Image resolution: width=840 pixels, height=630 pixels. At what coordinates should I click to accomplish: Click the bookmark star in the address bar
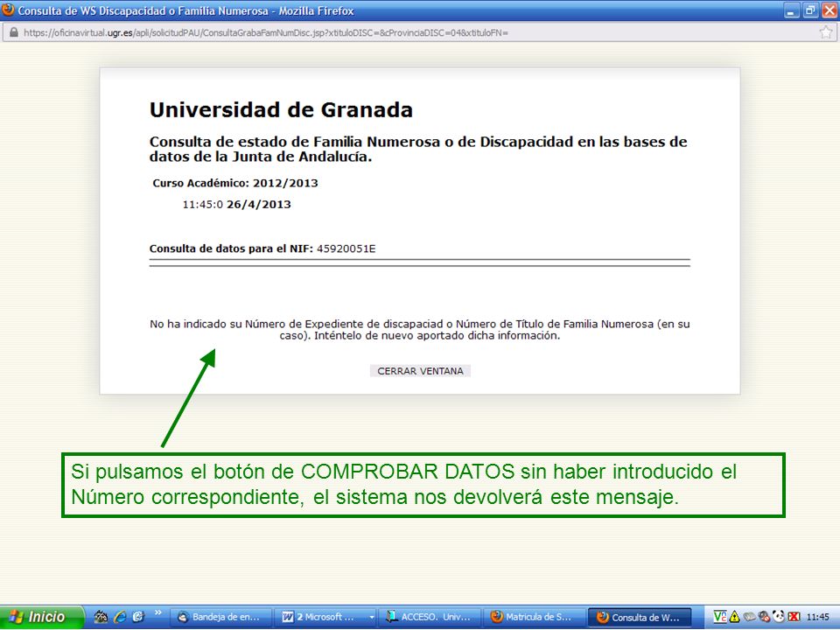point(826,32)
